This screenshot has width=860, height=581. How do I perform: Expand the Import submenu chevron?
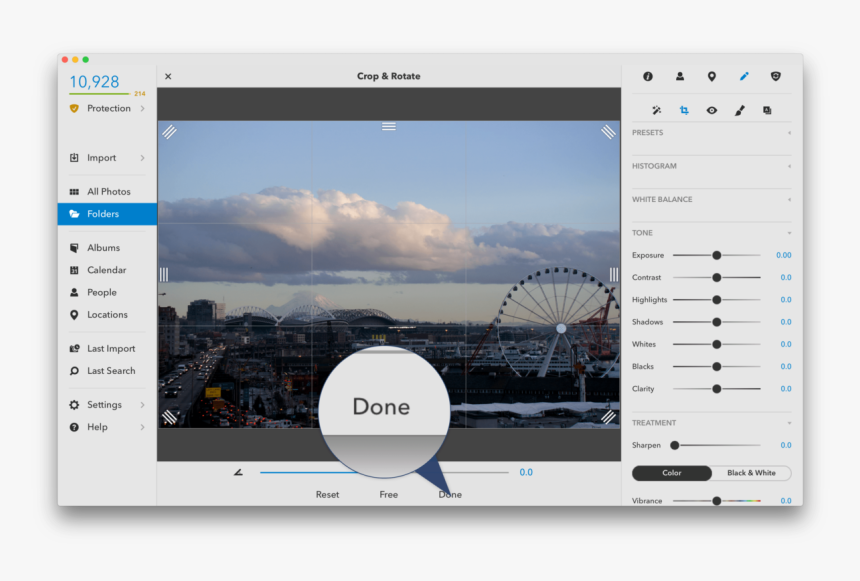tap(143, 158)
